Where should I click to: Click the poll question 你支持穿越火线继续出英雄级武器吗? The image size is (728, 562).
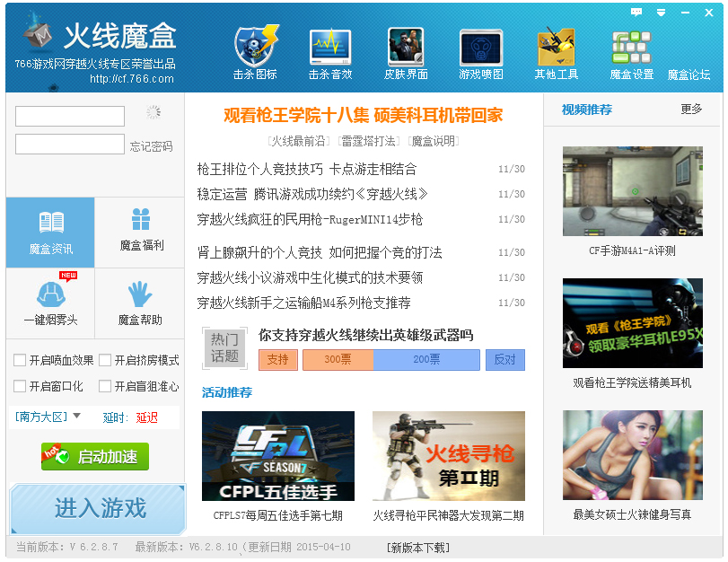(366, 335)
